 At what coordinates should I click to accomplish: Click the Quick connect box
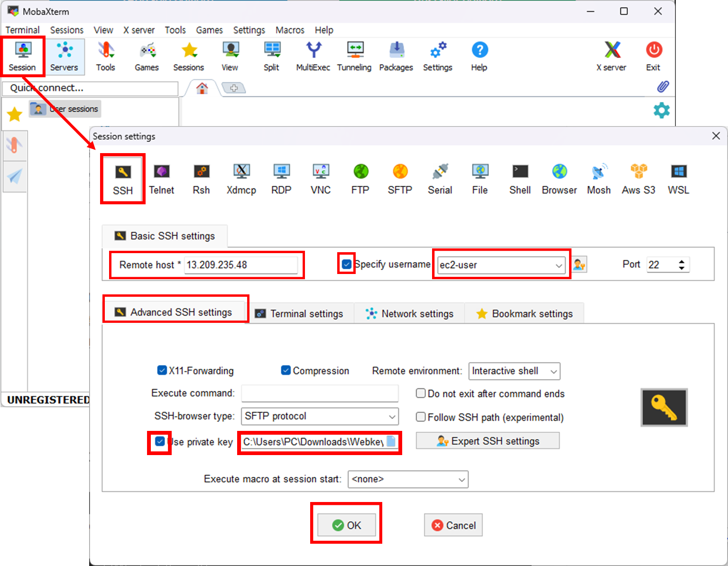tap(90, 88)
